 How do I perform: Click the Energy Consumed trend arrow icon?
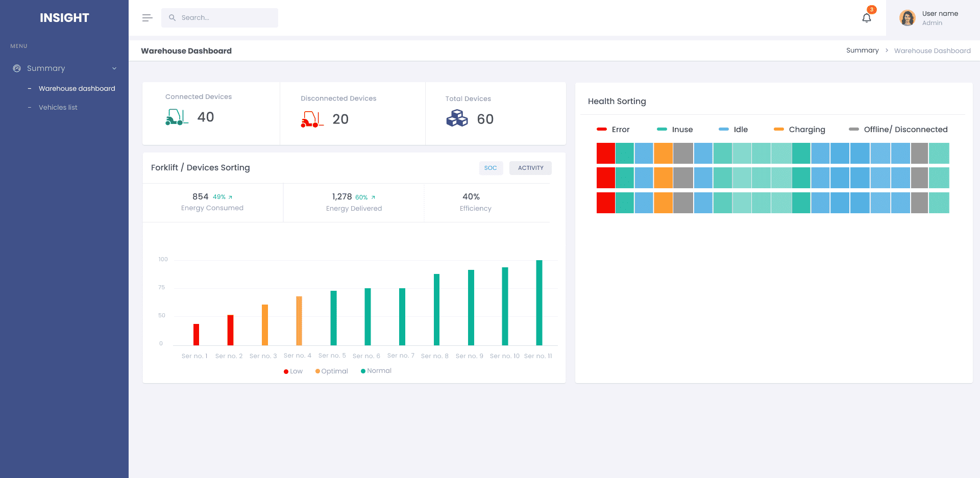(230, 197)
